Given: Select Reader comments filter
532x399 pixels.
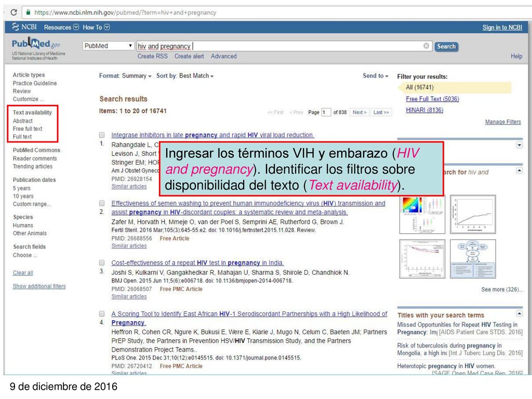Looking at the screenshot, I should (x=35, y=158).
